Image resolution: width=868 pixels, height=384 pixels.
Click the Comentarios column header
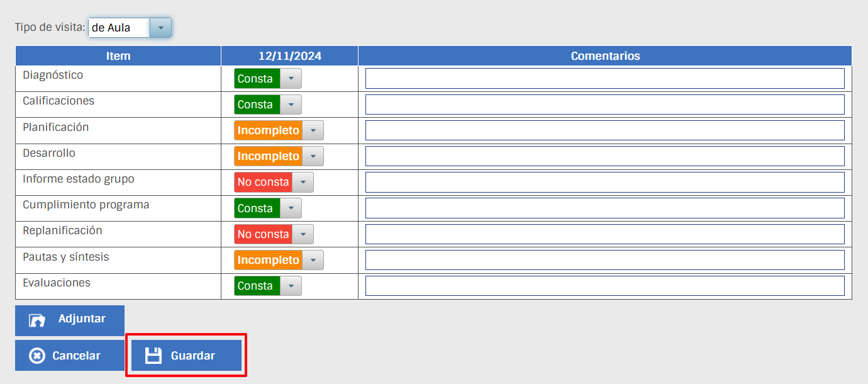click(x=604, y=56)
